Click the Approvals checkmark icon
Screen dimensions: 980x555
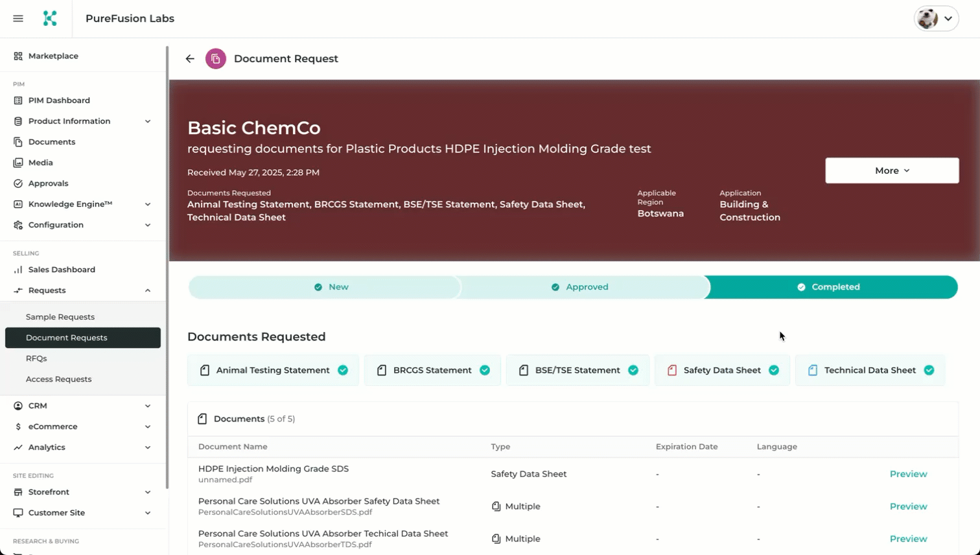(18, 183)
